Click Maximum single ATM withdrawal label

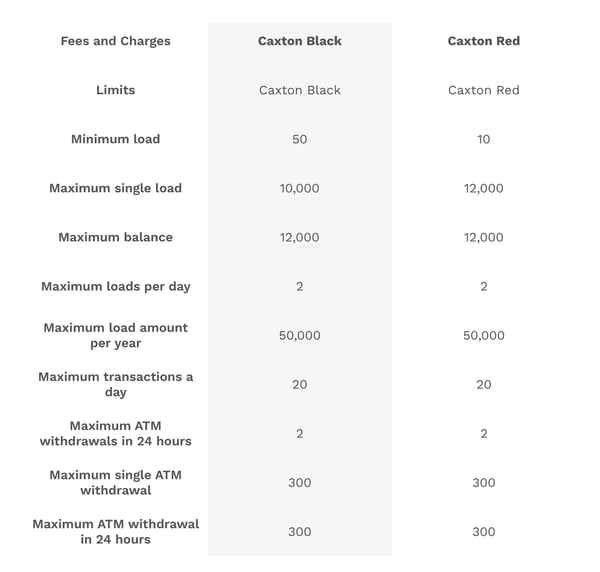pos(116,482)
